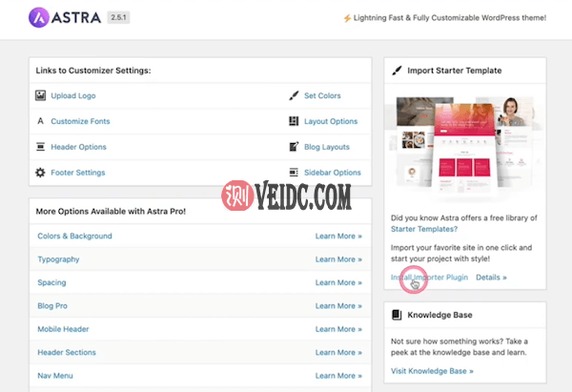Click the Colors & Background link
This screenshot has height=392, width=572.
click(x=74, y=236)
